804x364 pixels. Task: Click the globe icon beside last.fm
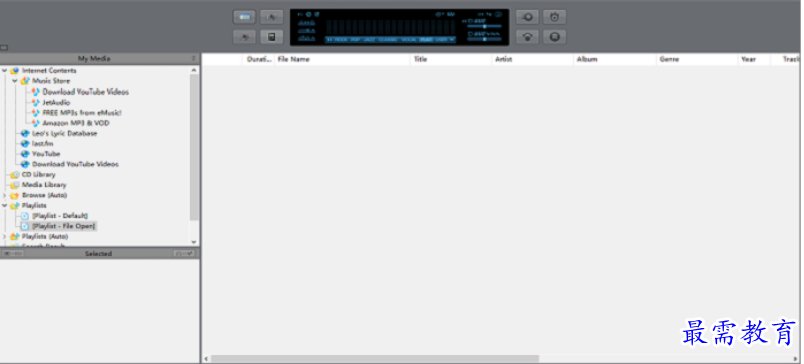[25, 144]
